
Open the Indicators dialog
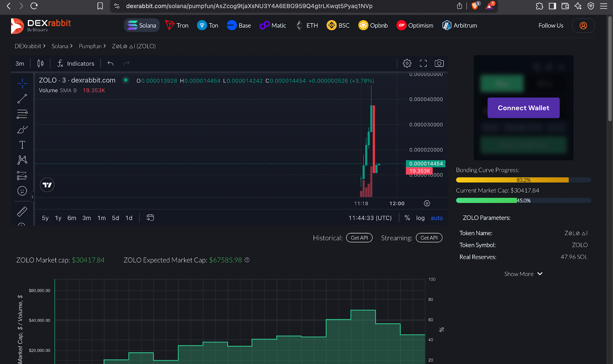(76, 64)
